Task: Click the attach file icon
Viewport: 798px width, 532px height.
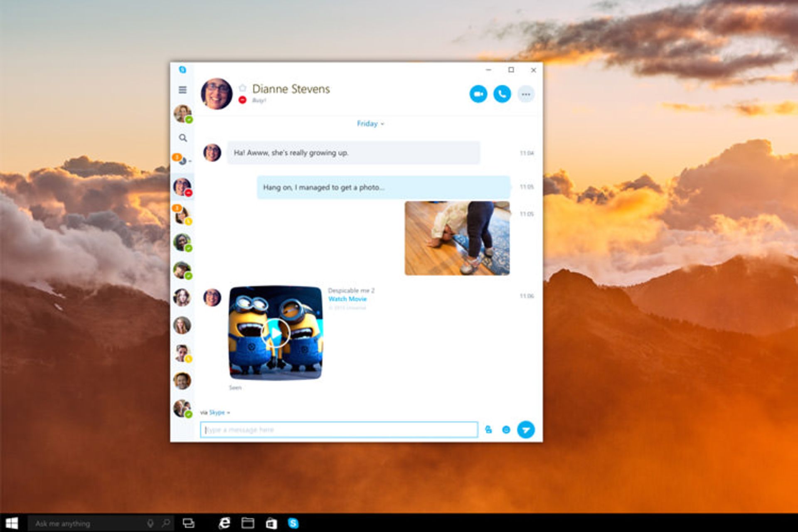Action: (488, 430)
